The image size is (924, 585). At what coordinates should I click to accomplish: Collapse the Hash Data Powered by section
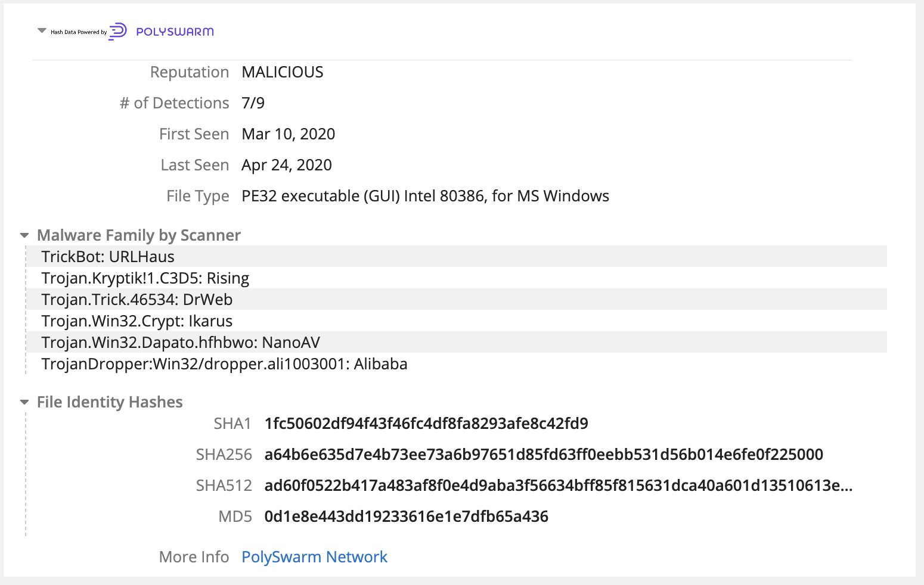42,31
